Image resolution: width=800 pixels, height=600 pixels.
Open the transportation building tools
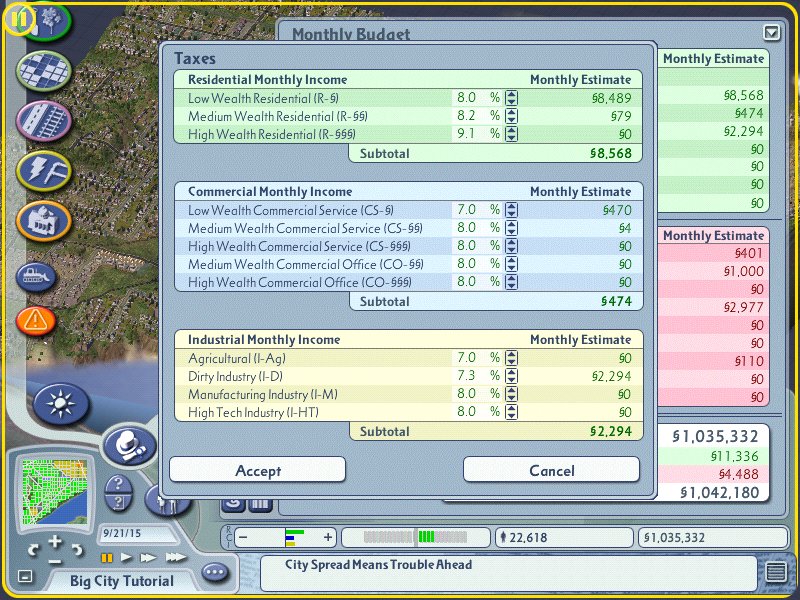(x=44, y=121)
